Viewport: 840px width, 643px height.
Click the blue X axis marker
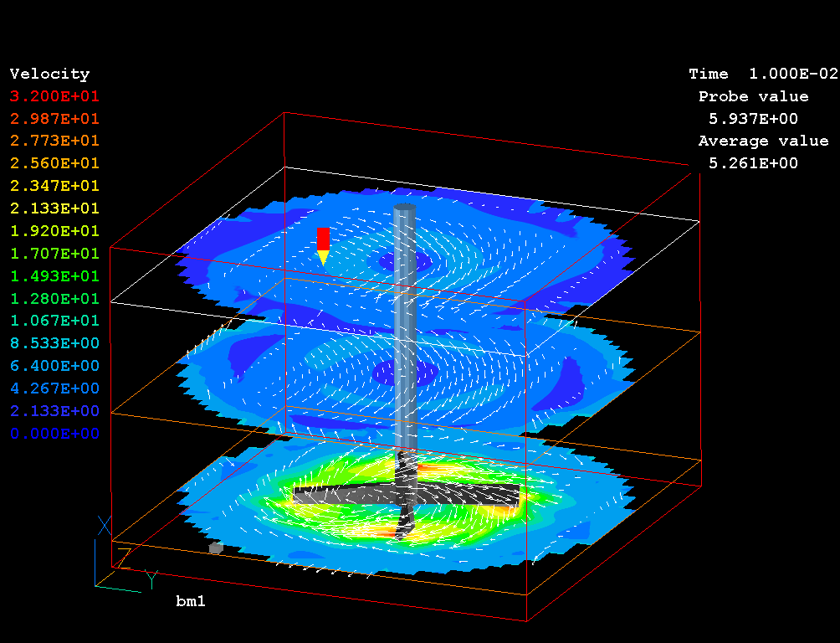[105, 525]
